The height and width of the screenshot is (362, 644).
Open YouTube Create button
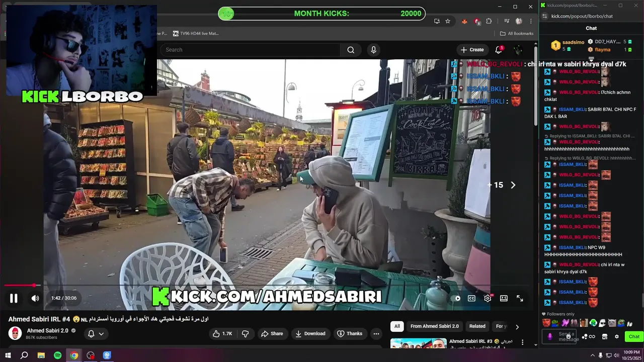tap(472, 50)
